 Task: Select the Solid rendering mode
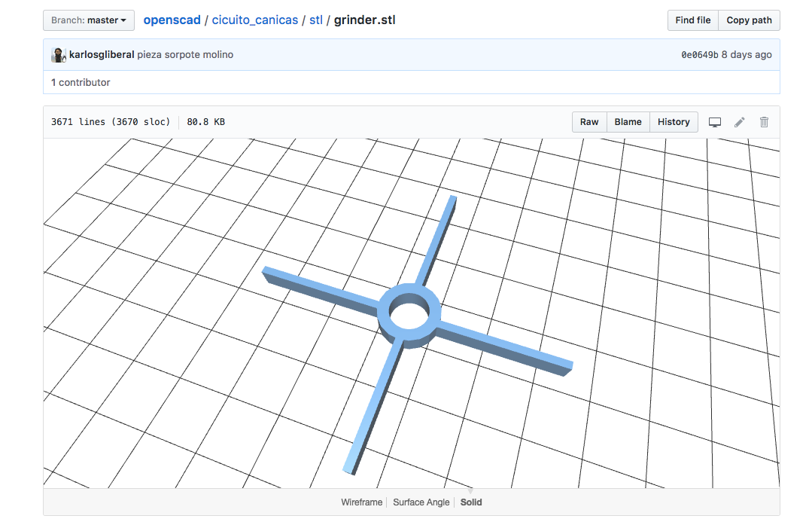[x=471, y=502]
